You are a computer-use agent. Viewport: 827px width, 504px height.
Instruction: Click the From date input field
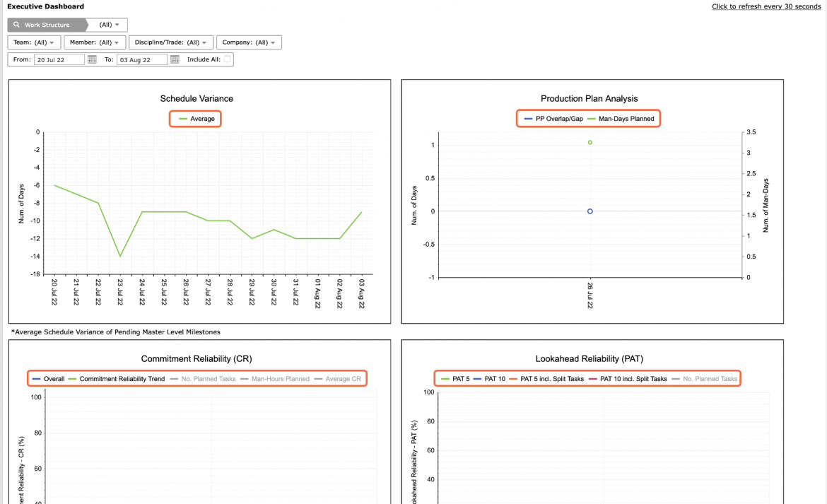59,59
